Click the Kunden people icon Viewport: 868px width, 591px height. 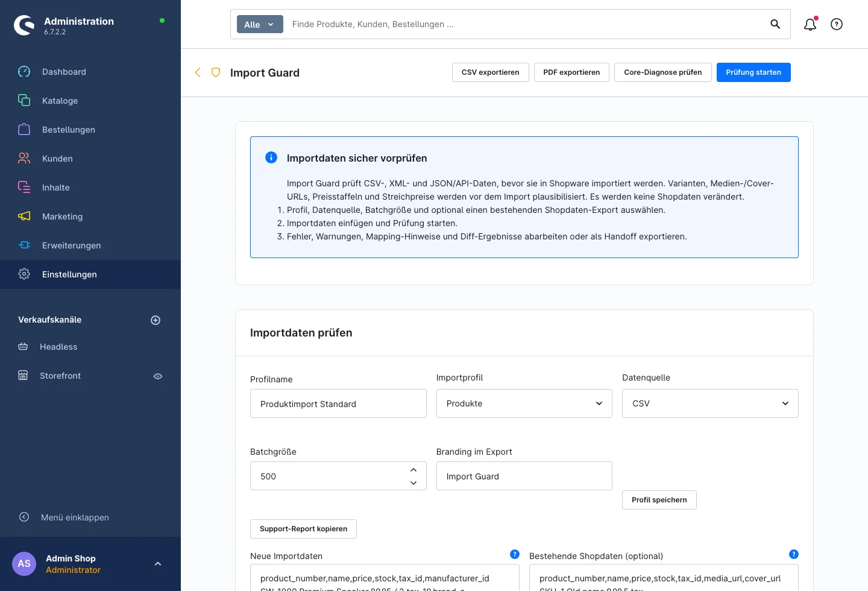(24, 158)
